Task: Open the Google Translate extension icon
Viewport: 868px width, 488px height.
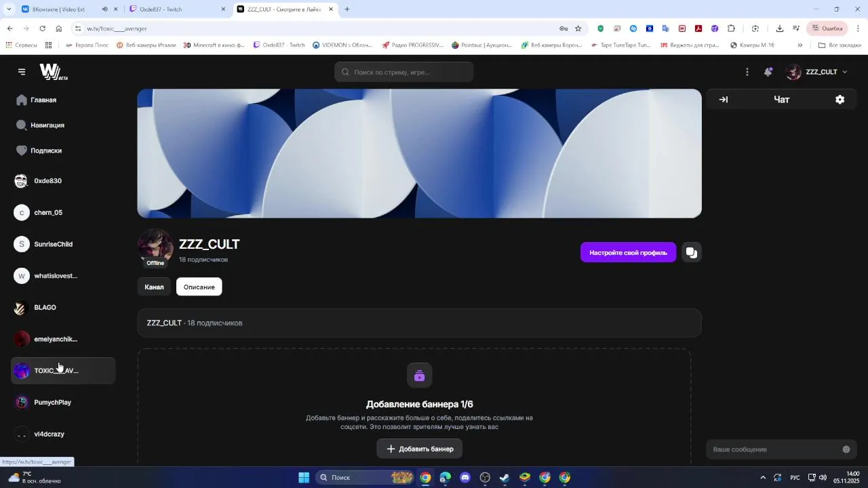Action: pos(666,28)
